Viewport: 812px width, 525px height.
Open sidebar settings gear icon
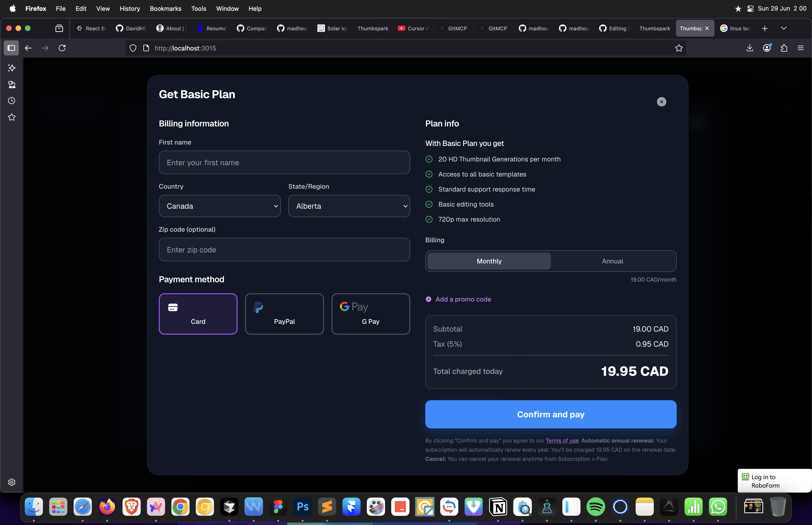tap(12, 482)
